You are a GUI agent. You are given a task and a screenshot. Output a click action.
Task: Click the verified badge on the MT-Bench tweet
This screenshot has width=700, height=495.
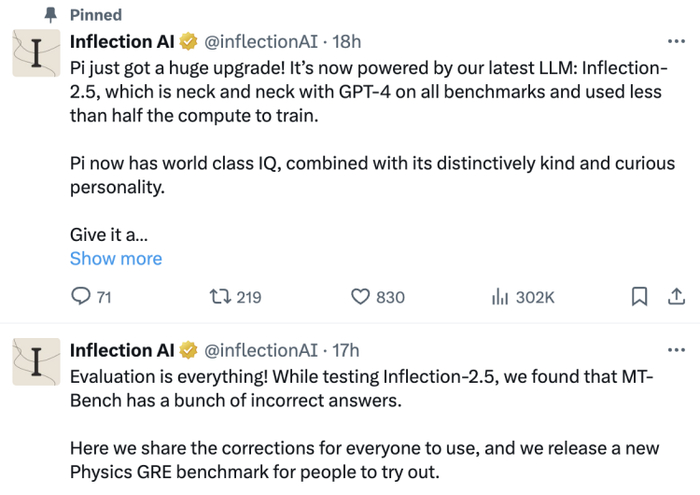(x=188, y=350)
